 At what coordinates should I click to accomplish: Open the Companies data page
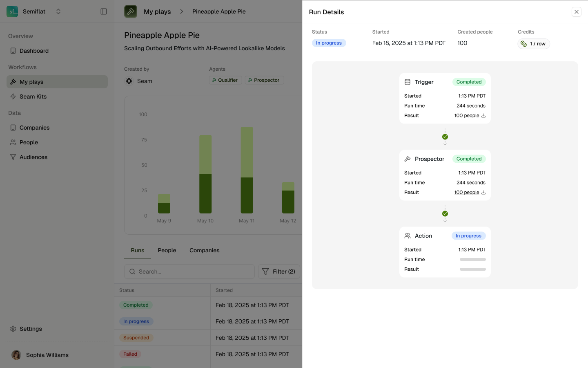point(34,128)
